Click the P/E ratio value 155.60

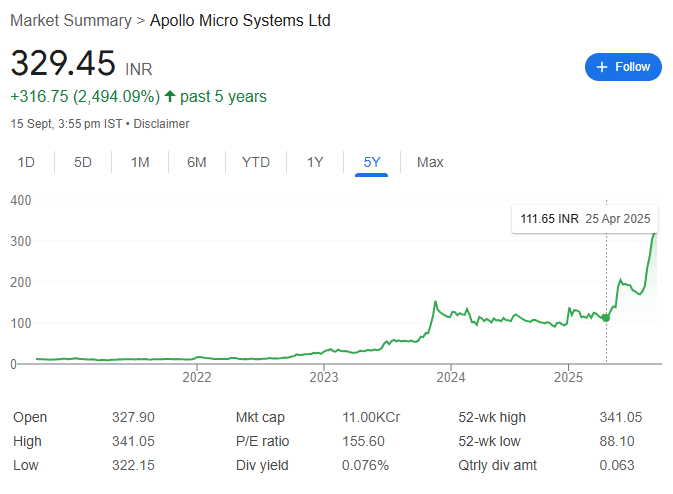click(x=363, y=441)
